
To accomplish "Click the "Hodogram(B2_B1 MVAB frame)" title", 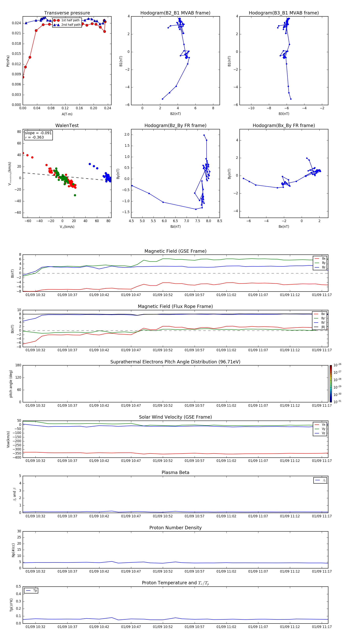I will click(175, 13).
